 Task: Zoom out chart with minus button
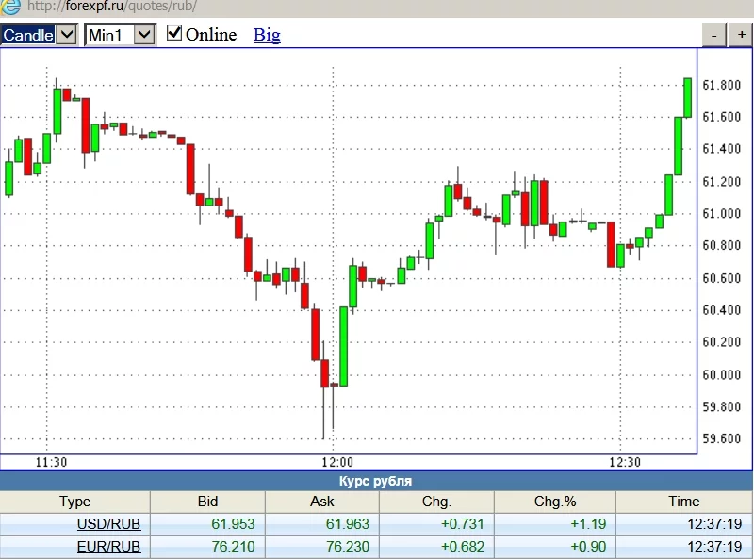[714, 35]
